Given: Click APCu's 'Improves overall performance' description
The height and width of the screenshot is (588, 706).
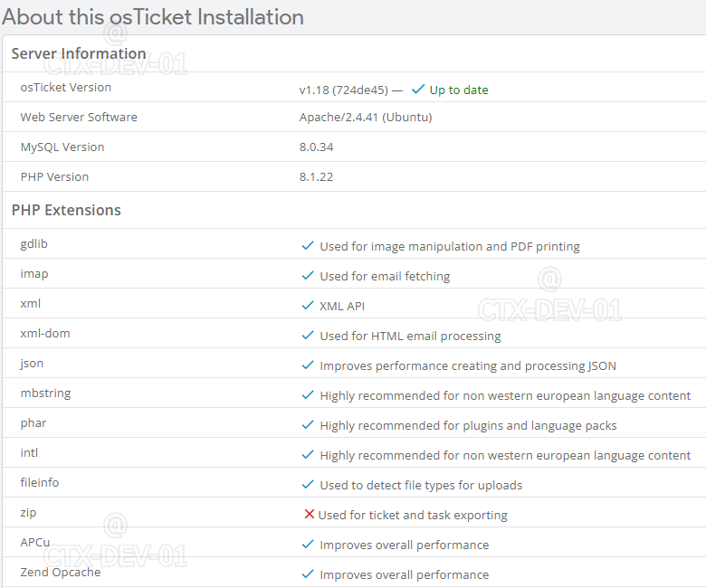Looking at the screenshot, I should pyautogui.click(x=405, y=545).
